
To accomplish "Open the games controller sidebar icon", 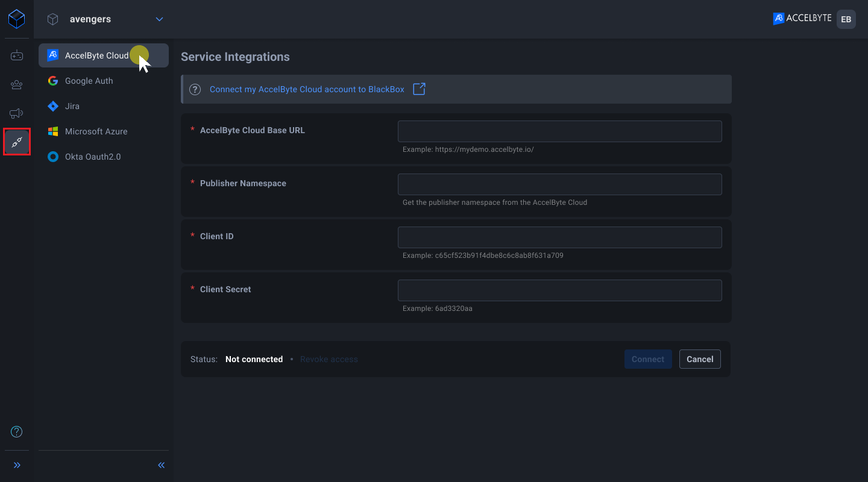I will coord(17,55).
